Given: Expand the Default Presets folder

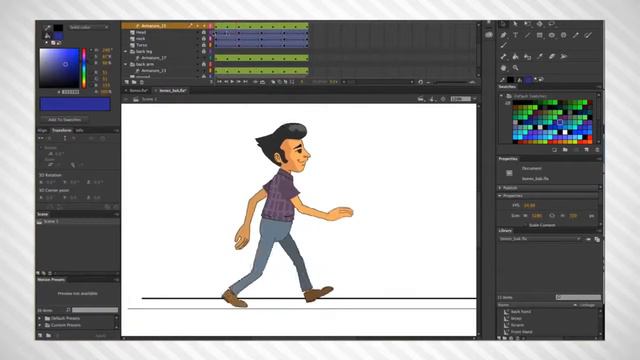Looking at the screenshot, I should click(40, 318).
